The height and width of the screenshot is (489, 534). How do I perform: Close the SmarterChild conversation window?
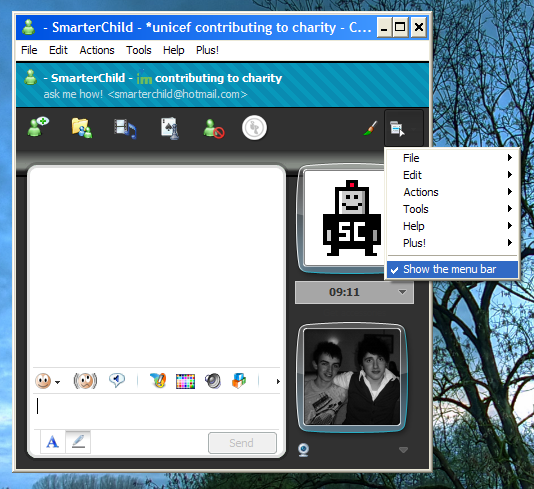pyautogui.click(x=419, y=27)
